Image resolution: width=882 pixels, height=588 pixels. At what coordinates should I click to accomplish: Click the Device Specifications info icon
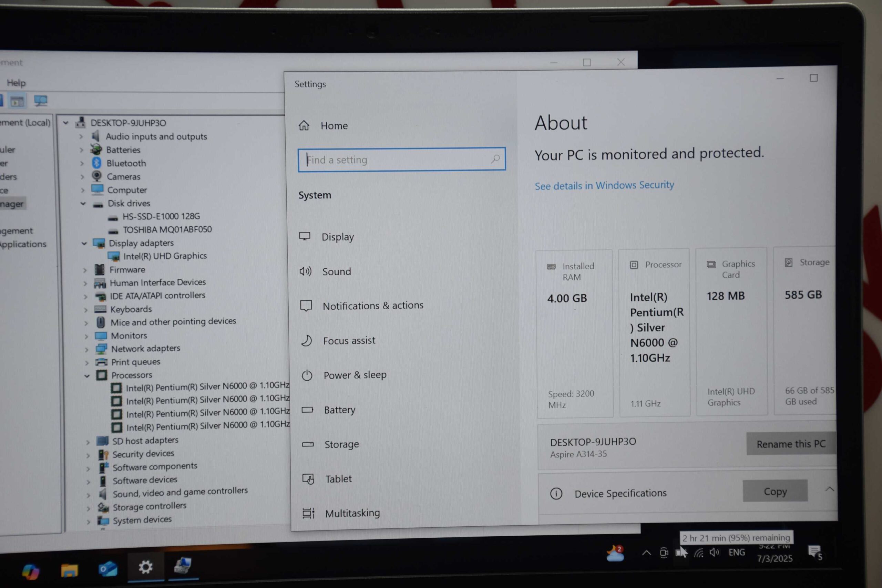click(x=556, y=494)
